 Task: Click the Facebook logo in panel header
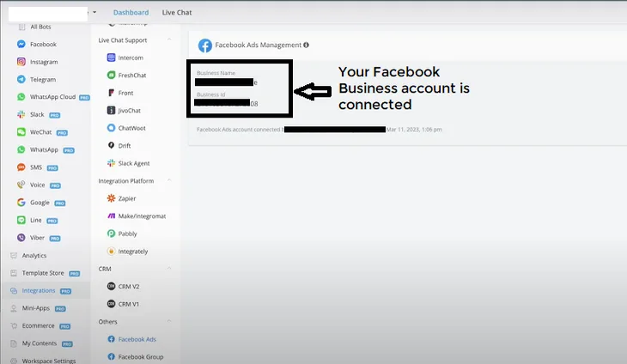click(205, 45)
